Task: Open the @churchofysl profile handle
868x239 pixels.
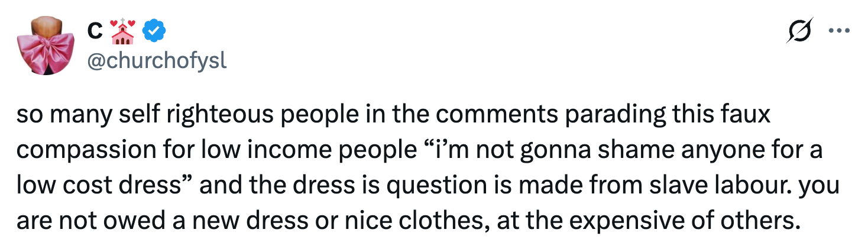Action: click(157, 60)
